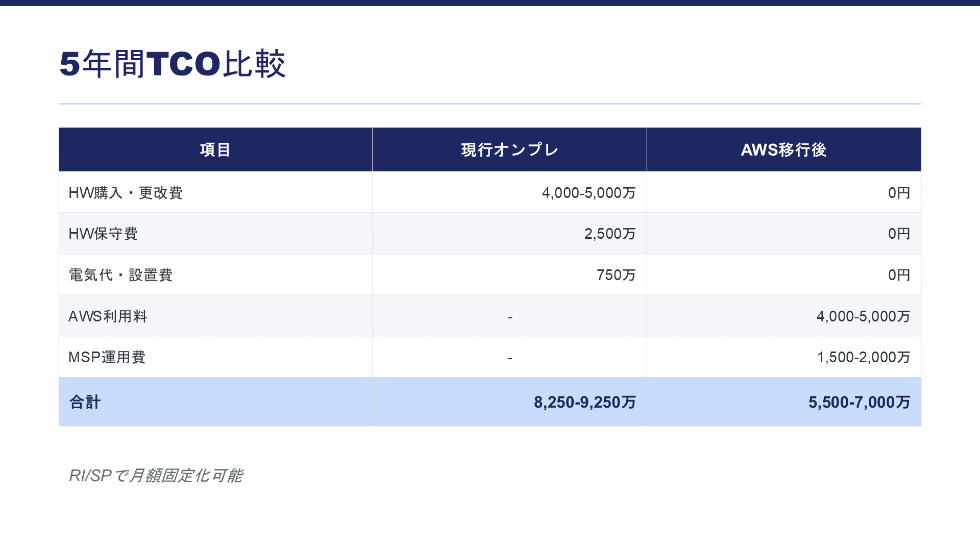Click the 電気代・設置費 row label
This screenshot has height=551, width=980.
click(120, 275)
